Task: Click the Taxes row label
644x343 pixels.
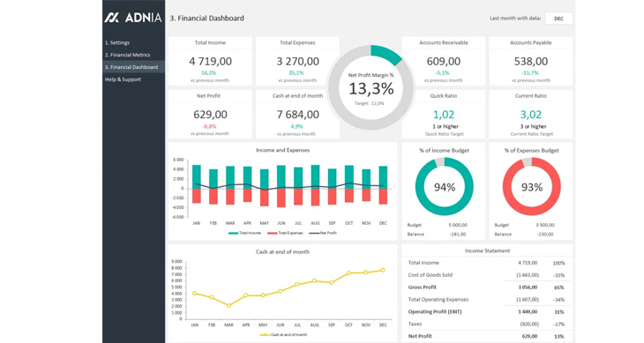Action: click(x=415, y=324)
